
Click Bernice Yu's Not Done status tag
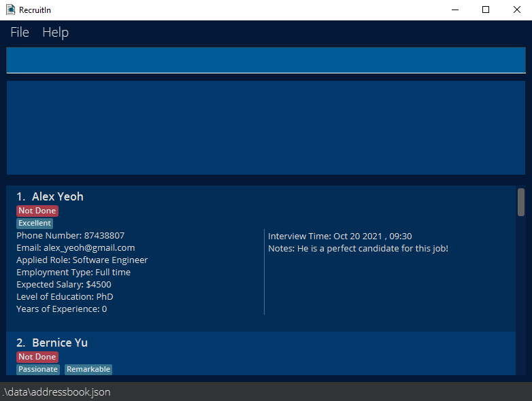click(37, 357)
